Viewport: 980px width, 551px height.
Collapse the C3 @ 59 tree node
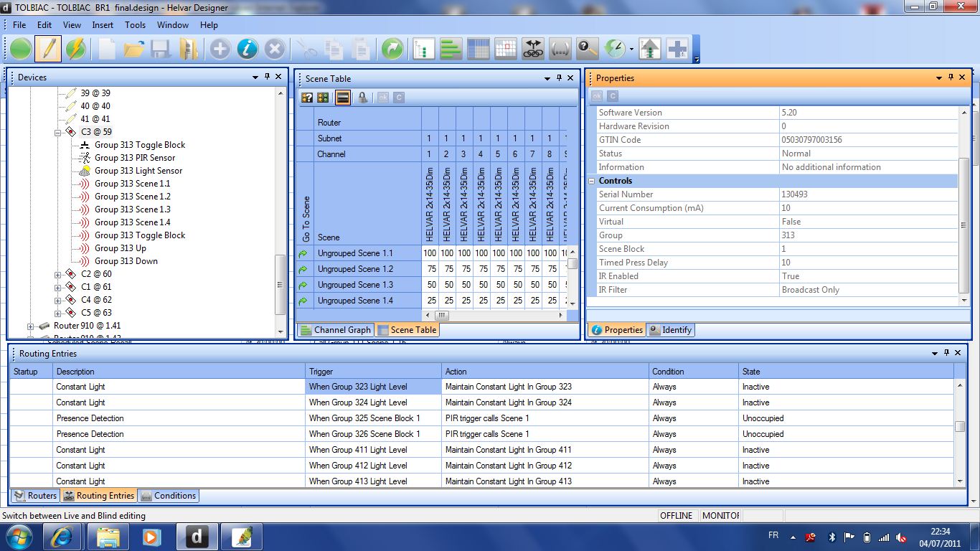tap(58, 132)
